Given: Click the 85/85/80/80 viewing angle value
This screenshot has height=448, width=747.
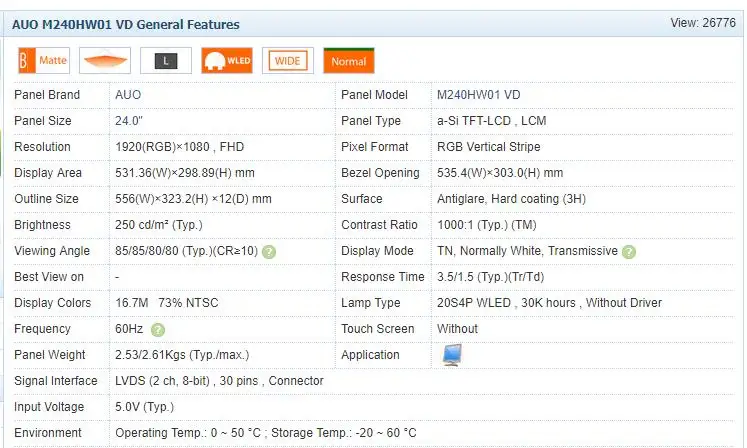Looking at the screenshot, I should click(186, 251).
